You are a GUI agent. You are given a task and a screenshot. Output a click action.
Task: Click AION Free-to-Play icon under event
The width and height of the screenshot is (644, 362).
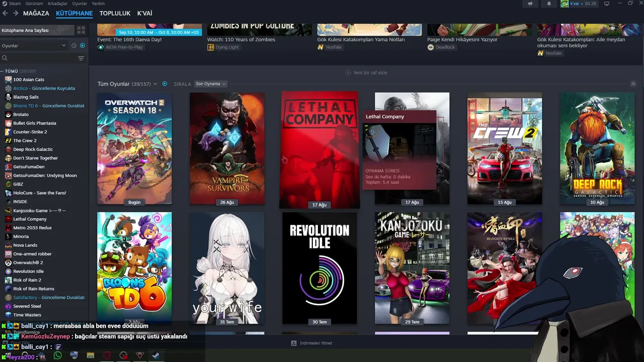coord(101,47)
